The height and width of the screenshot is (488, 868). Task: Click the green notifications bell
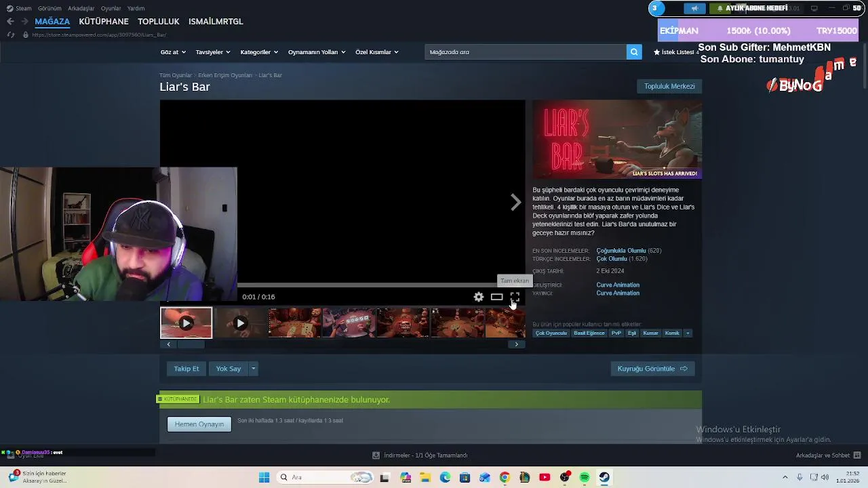pos(719,8)
